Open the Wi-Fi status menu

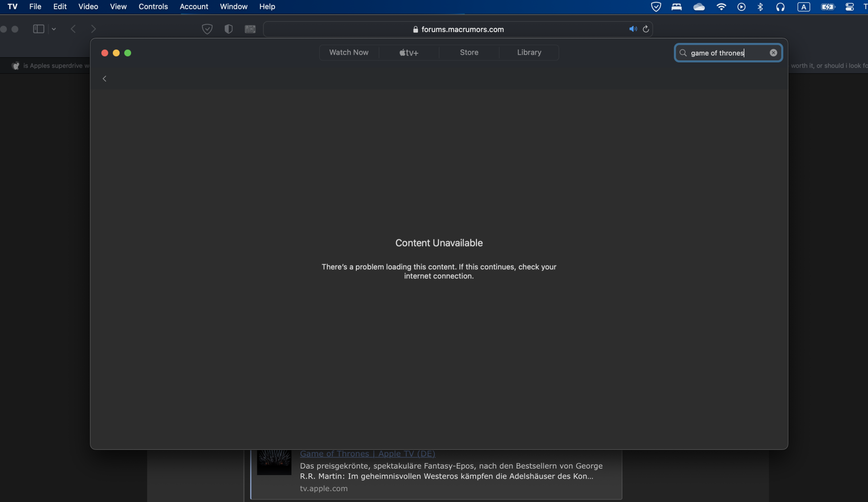(721, 7)
